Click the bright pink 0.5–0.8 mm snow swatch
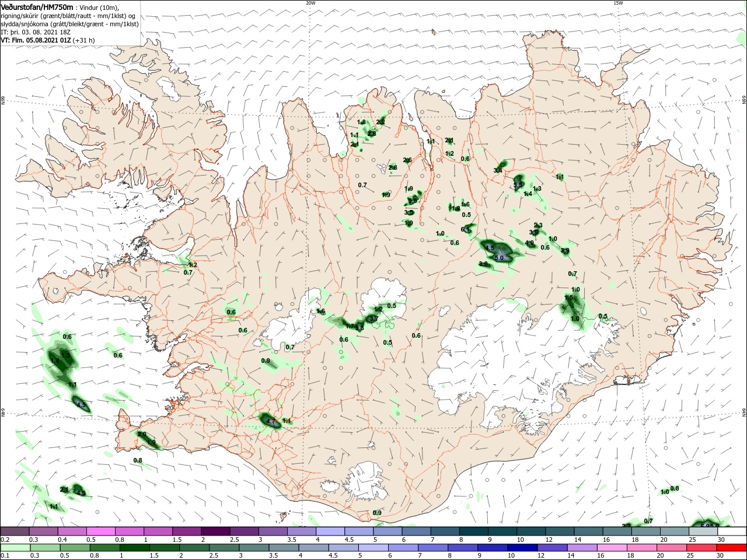 (101, 531)
